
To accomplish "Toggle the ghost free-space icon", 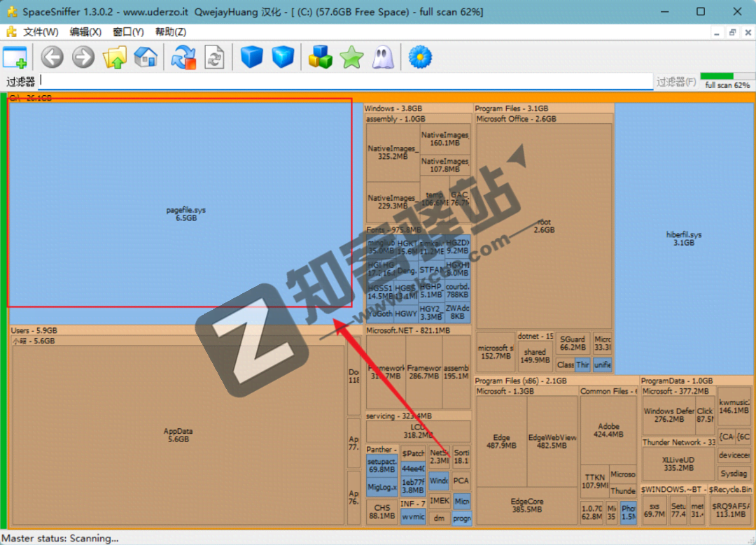I will (x=382, y=57).
